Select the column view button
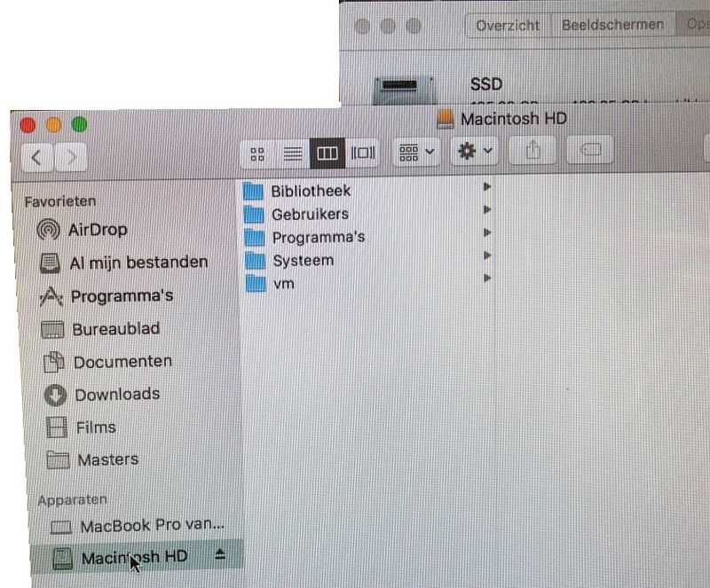This screenshot has height=588, width=710. coord(327,153)
